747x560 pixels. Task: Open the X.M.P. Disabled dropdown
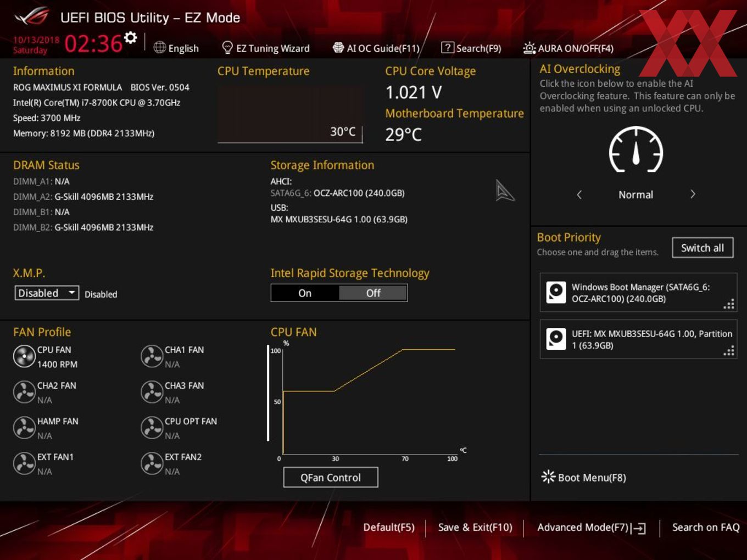click(x=47, y=293)
